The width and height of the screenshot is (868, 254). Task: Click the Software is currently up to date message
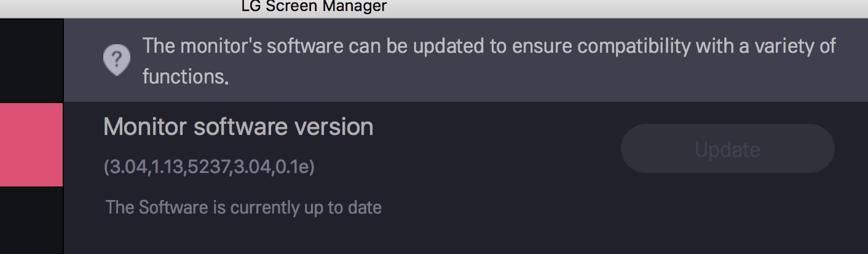click(x=243, y=207)
